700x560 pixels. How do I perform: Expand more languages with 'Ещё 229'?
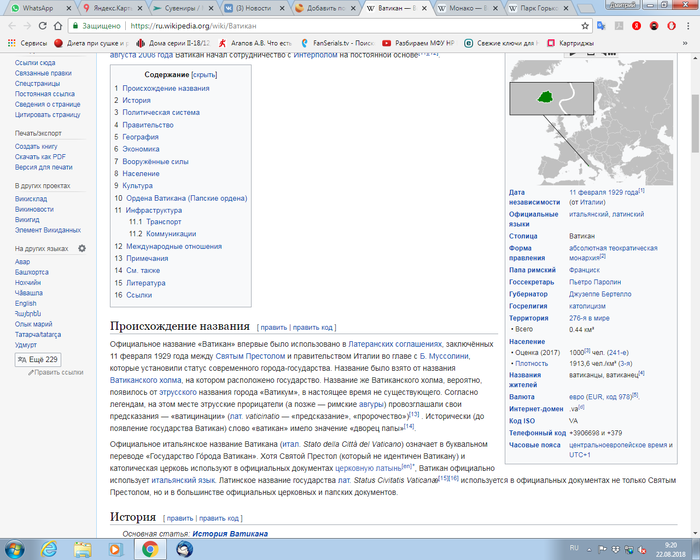39,359
